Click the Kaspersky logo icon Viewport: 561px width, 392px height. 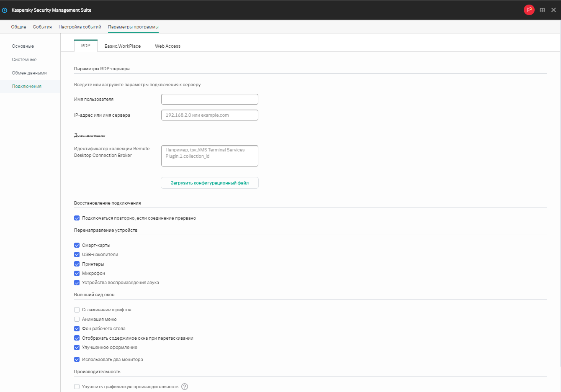coord(5,9)
